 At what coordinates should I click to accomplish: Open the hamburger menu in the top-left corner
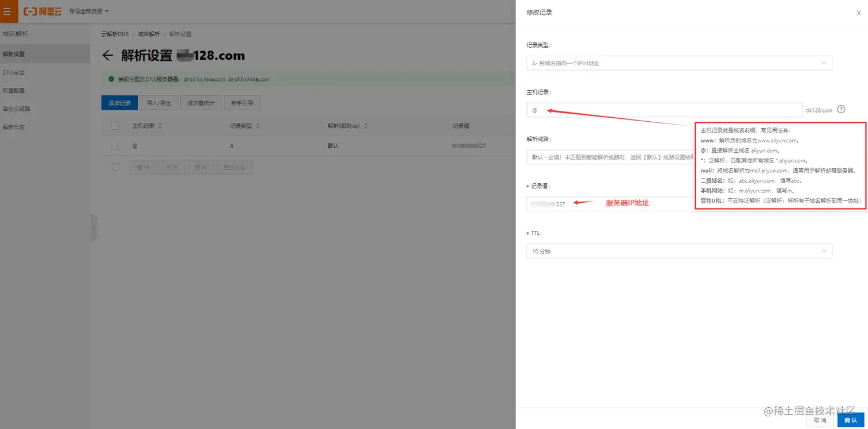tap(7, 11)
